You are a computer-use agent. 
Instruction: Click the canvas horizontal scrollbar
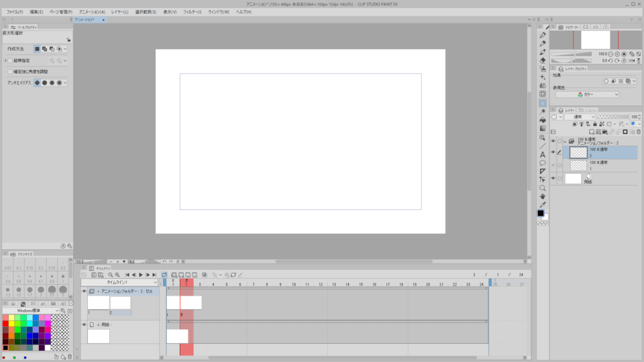click(x=354, y=261)
